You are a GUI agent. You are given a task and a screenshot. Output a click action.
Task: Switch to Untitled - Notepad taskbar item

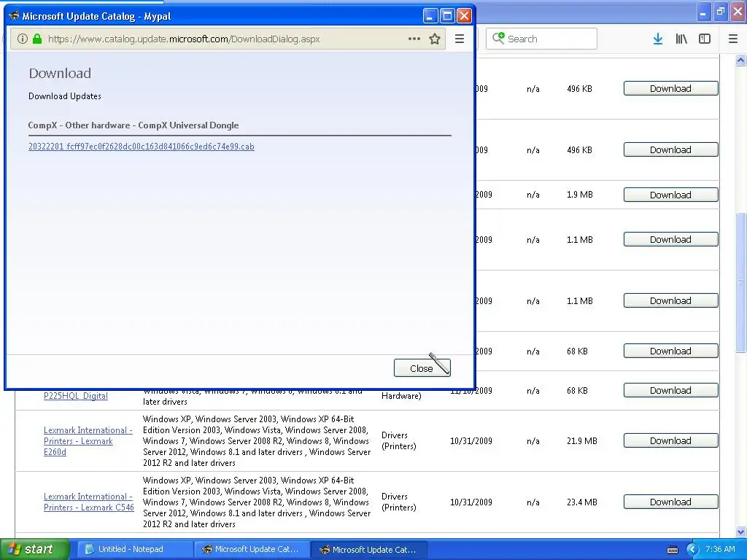[135, 549]
